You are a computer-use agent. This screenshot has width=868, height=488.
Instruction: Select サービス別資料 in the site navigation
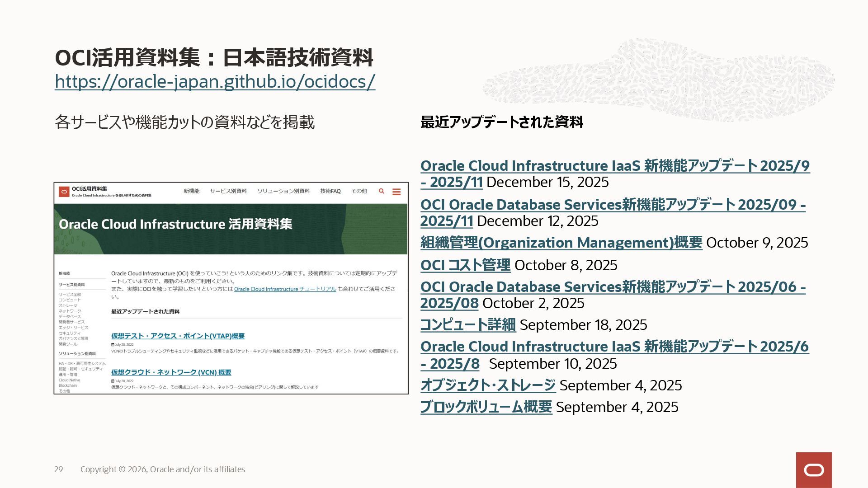pyautogui.click(x=228, y=191)
